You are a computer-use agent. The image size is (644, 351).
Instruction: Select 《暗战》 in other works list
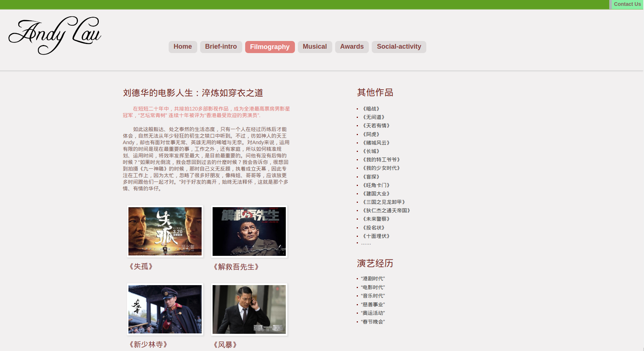click(x=371, y=109)
